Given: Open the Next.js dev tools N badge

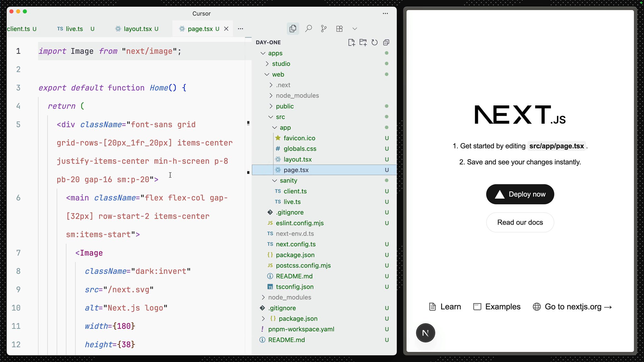Looking at the screenshot, I should pyautogui.click(x=425, y=333).
